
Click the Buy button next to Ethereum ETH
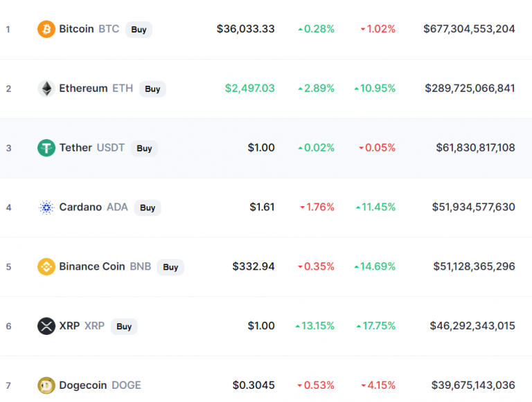152,89
